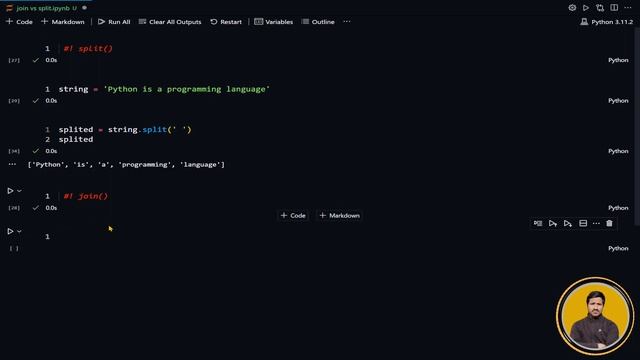Viewport: 640px width, 360px height.
Task: Insert a Markdown cell with the inline + Markdown button
Action: pos(340,216)
